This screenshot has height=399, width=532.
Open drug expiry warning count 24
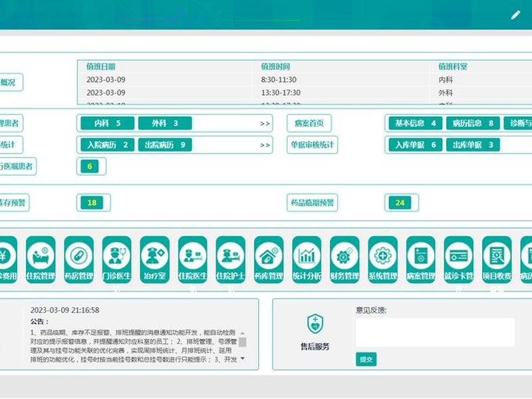[400, 203]
